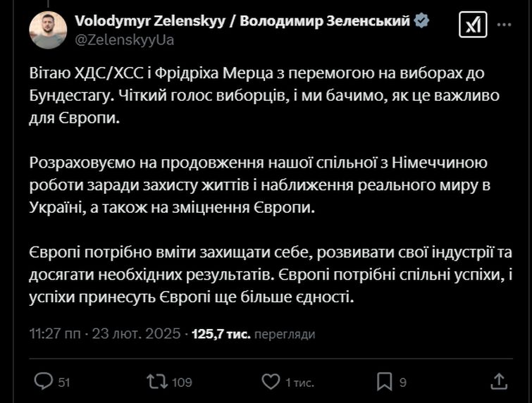Click the reply count 51
Screen dimensions: 532x403
point(63,382)
